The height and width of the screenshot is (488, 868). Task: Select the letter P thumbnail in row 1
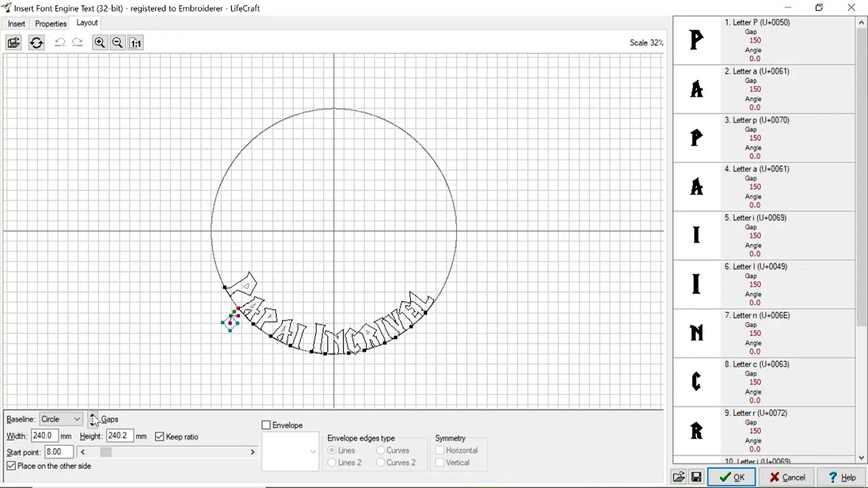click(696, 41)
